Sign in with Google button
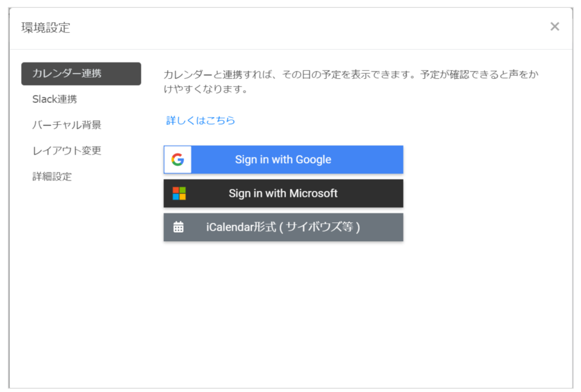 [284, 159]
